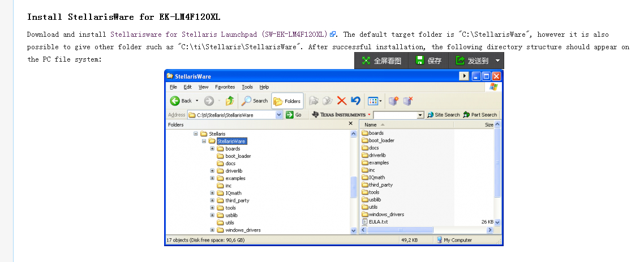Toggle the Folders pane button
This screenshot has width=644, height=262.
287,101
